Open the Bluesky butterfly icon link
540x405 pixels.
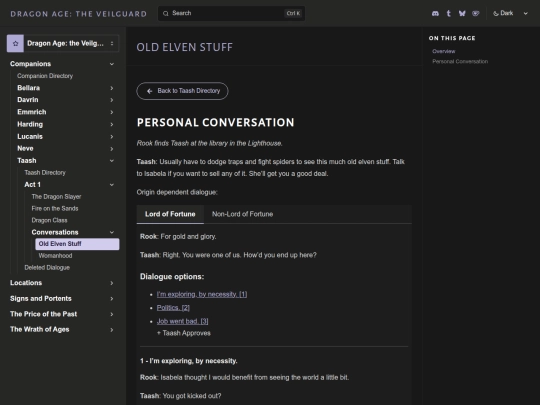[x=462, y=13]
